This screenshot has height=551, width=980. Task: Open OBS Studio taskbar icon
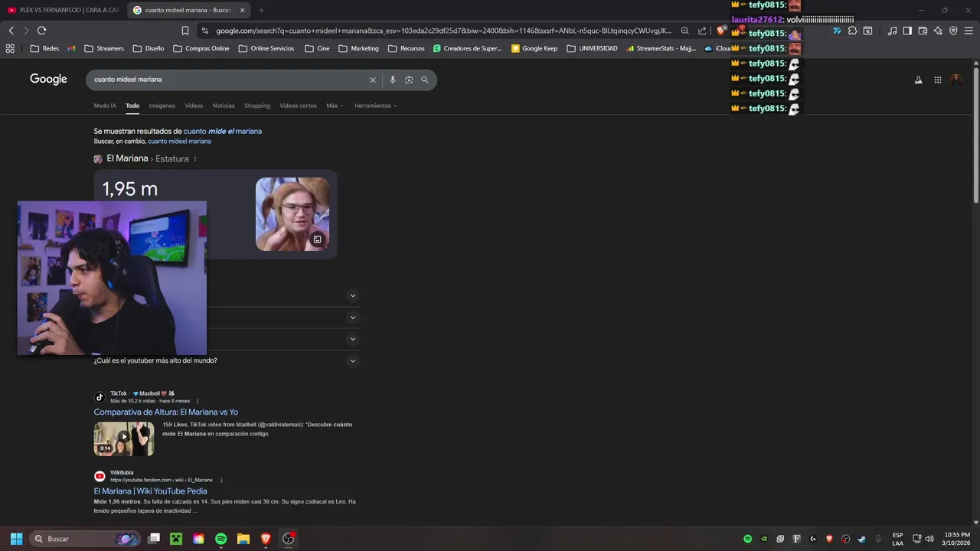289,539
